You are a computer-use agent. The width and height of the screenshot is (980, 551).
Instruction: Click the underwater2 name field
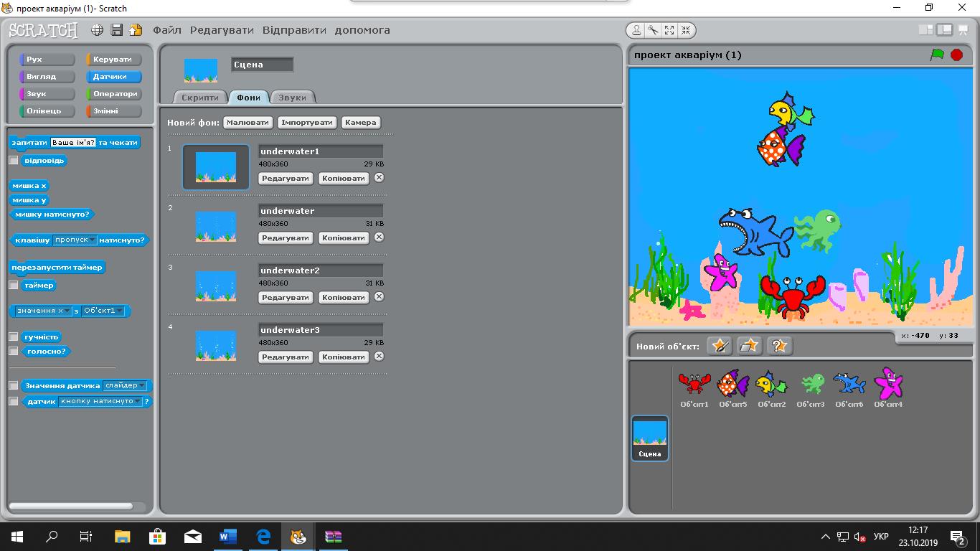point(321,270)
